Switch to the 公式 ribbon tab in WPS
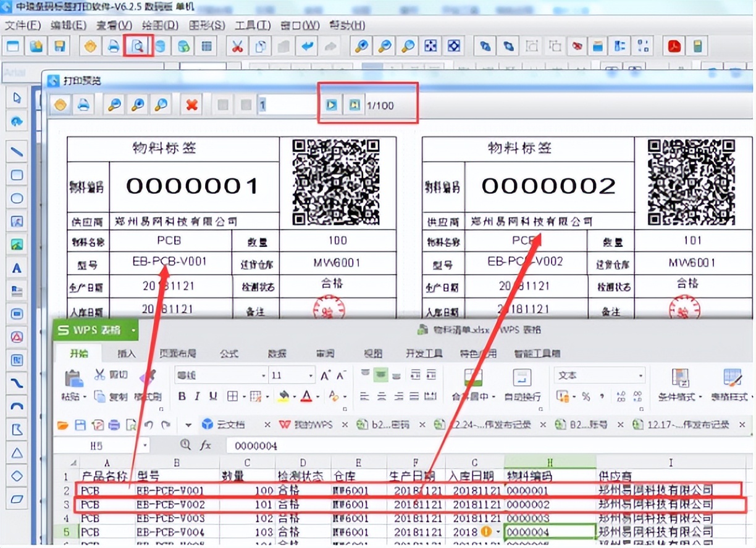756x548 pixels. point(229,354)
